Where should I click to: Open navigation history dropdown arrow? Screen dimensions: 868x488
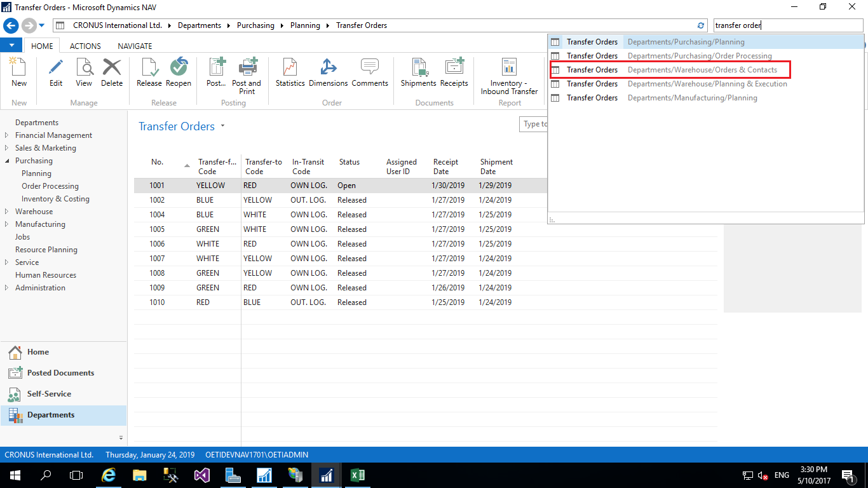tap(42, 26)
